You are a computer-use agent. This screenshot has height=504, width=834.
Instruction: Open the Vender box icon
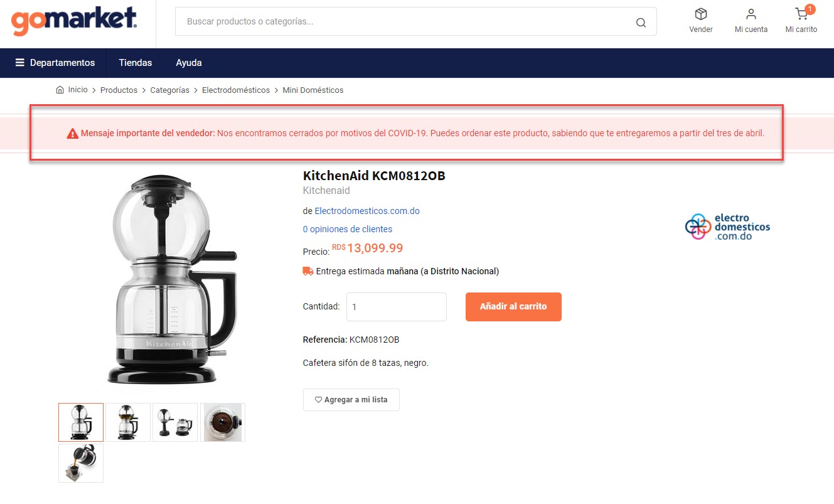click(701, 14)
